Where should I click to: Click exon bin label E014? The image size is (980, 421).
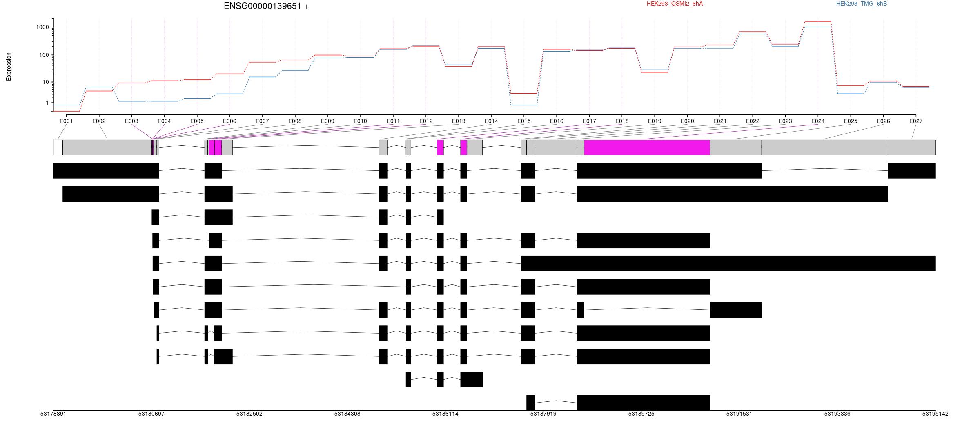click(491, 121)
